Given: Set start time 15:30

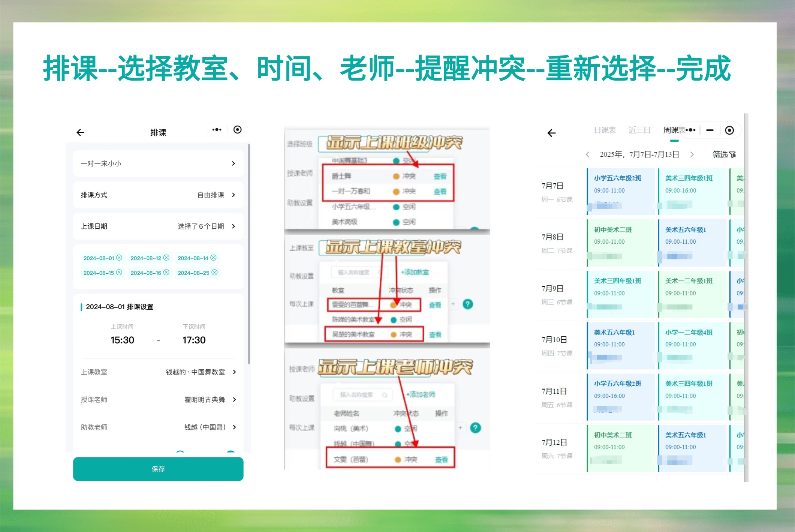Looking at the screenshot, I should 122,340.
